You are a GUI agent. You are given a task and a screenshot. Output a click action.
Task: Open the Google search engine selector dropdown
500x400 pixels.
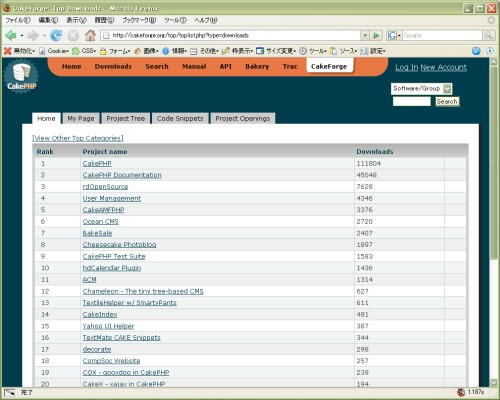point(394,35)
